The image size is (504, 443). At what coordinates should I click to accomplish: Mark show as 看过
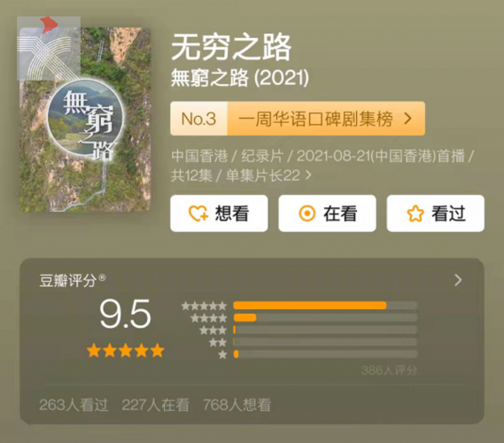(x=436, y=214)
